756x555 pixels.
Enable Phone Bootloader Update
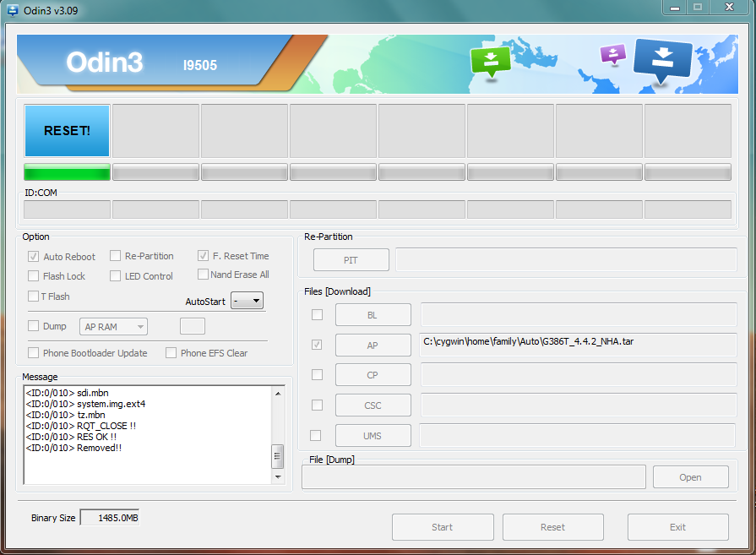click(33, 353)
